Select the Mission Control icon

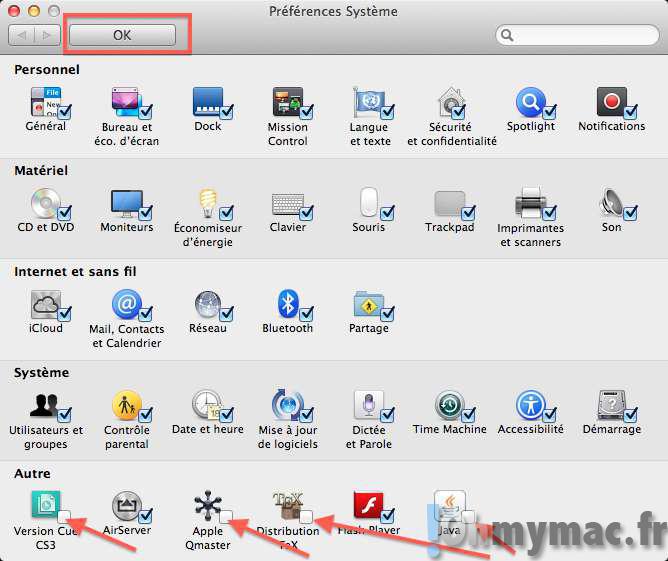coord(287,102)
